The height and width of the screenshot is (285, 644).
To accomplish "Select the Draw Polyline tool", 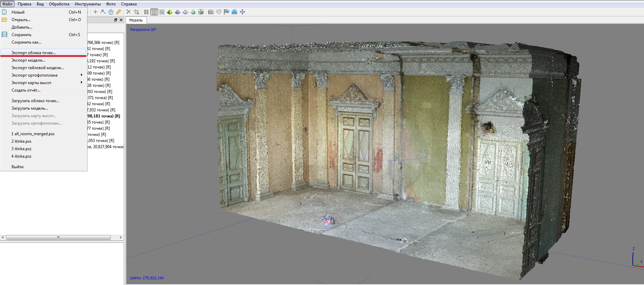I will 103,12.
